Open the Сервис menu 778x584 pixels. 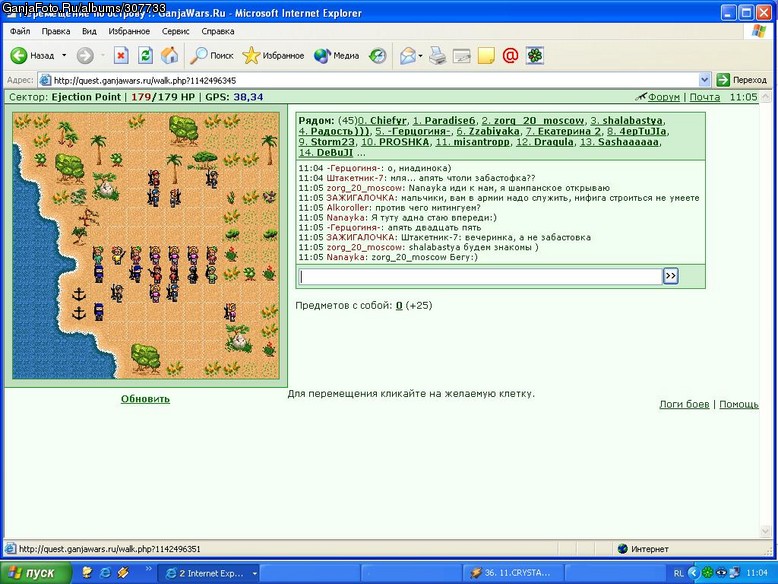(176, 31)
